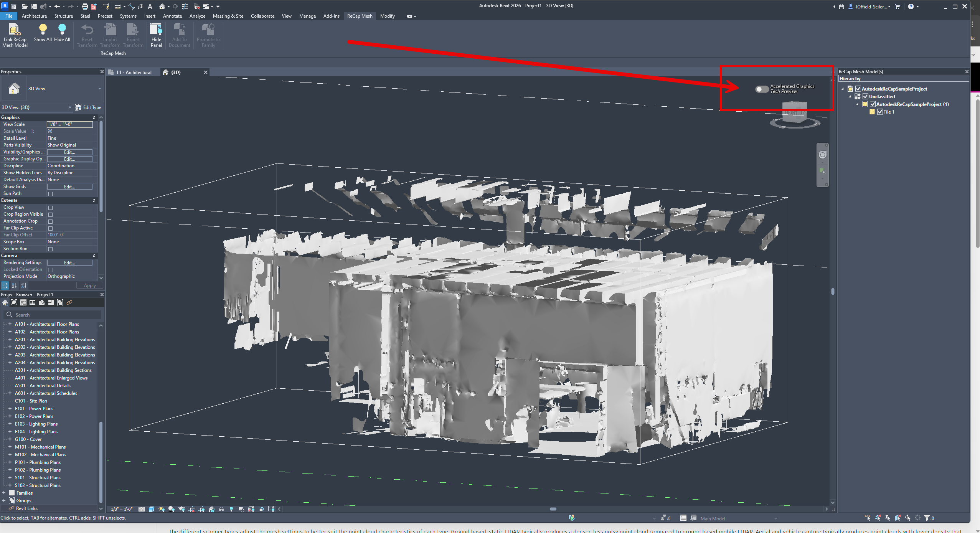Click the Print icon in quick access toolbar
Image resolution: width=980 pixels, height=533 pixels.
(x=85, y=6)
